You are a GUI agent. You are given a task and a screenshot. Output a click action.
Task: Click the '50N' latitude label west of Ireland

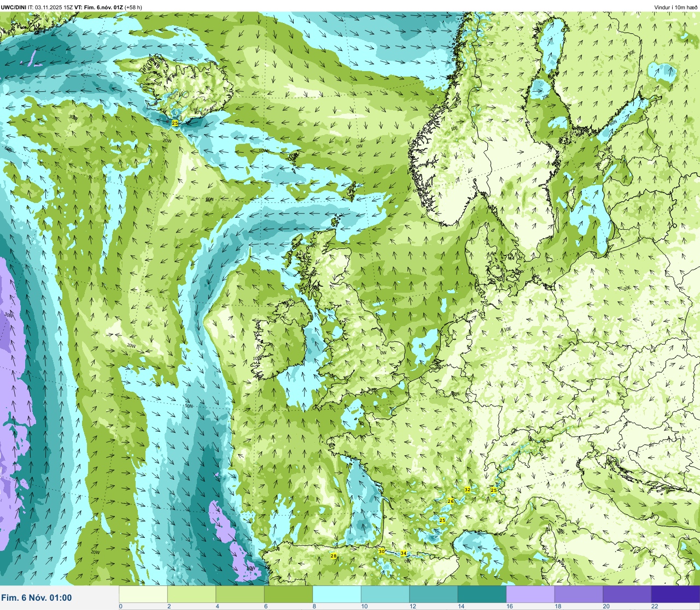189,406
